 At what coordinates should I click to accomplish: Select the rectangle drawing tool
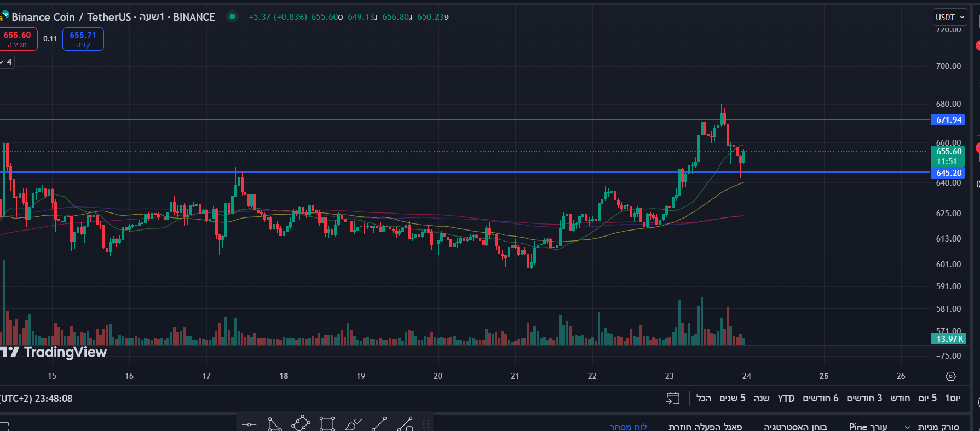327,424
